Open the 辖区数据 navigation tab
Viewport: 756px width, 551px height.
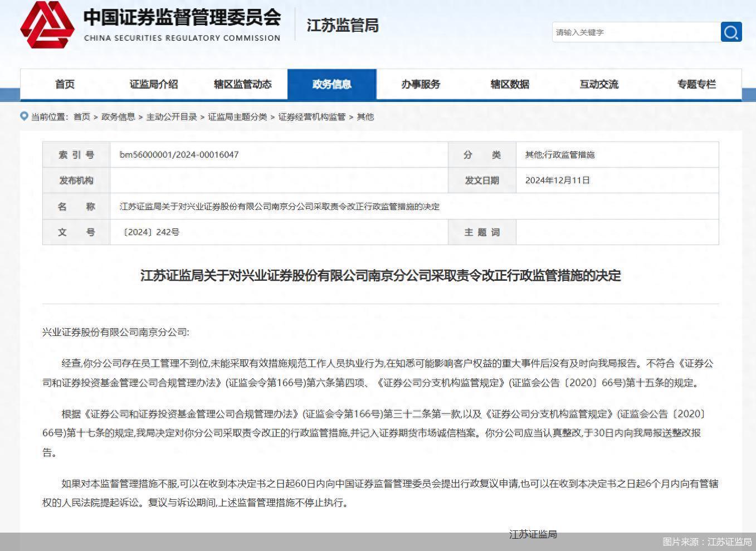(x=510, y=84)
